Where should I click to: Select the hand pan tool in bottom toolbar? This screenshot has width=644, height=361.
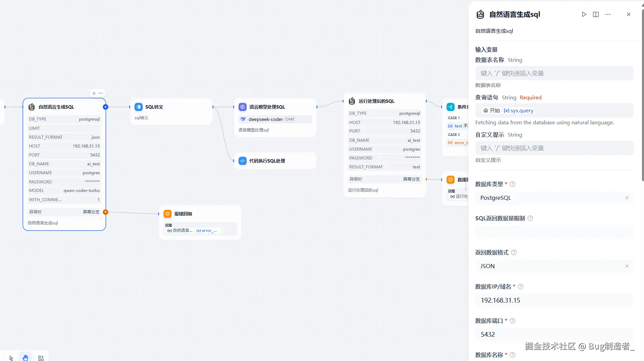(25, 357)
